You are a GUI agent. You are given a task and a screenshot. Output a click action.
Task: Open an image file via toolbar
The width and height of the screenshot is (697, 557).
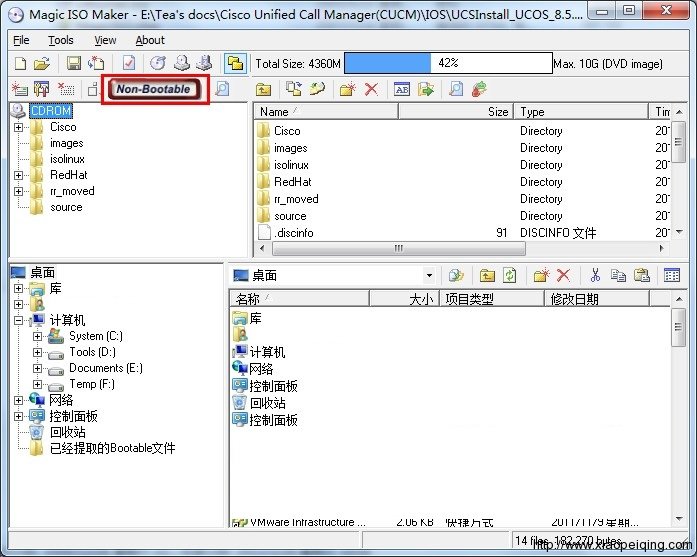click(42, 64)
